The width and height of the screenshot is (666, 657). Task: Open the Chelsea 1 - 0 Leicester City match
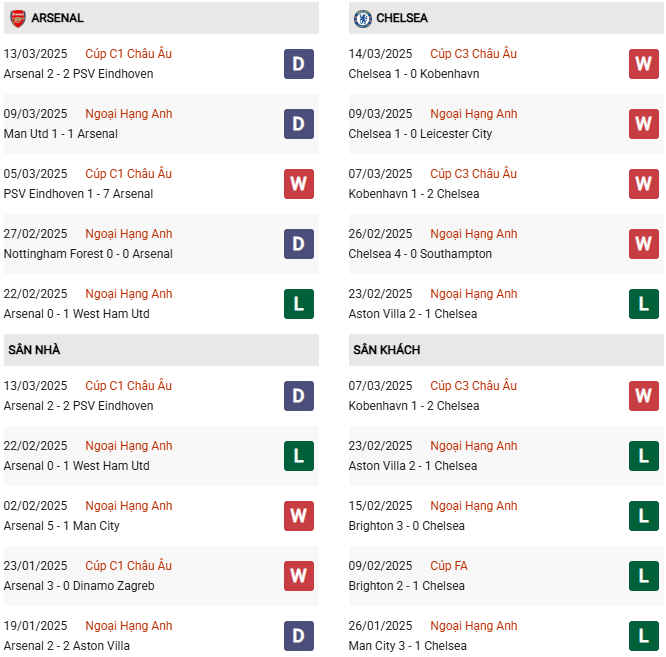(420, 134)
